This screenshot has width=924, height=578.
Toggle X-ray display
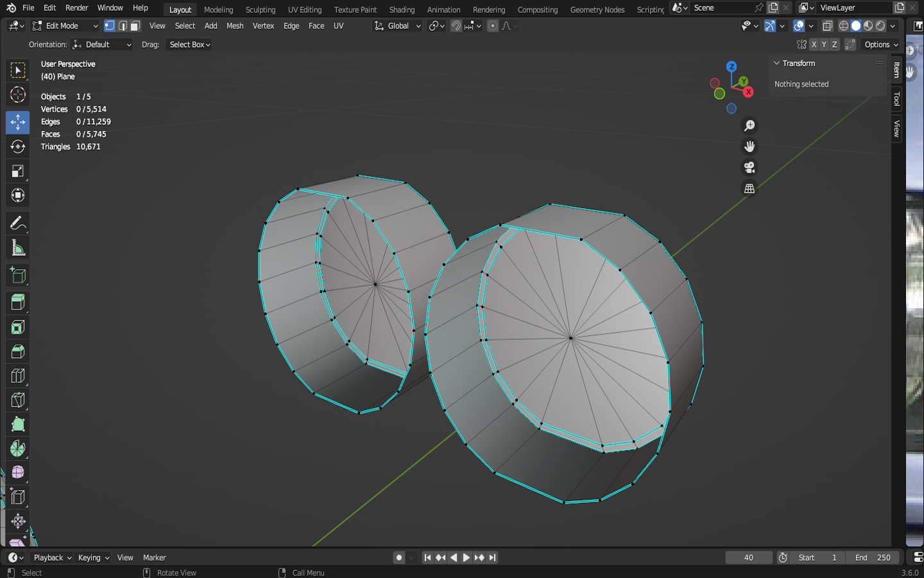[828, 26]
